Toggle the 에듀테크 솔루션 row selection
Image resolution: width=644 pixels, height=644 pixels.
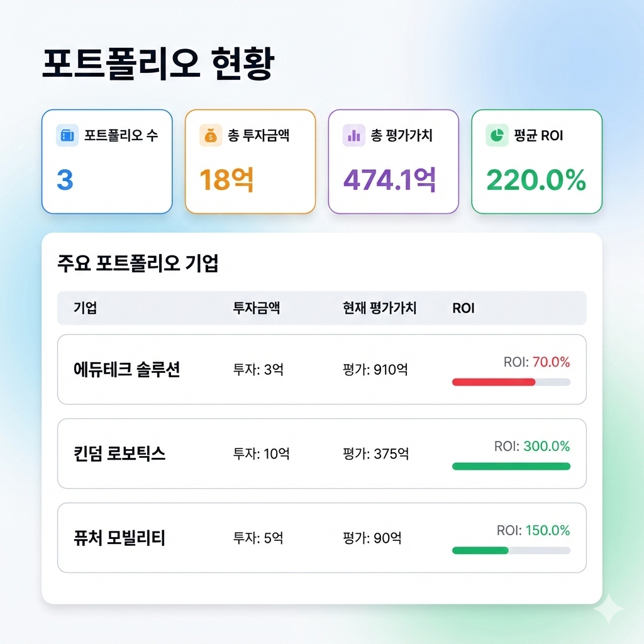tap(322, 369)
